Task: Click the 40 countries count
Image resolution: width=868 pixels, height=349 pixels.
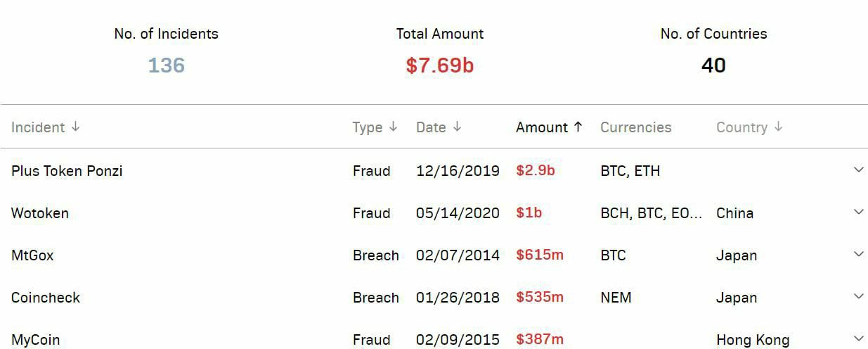Action: (x=713, y=65)
